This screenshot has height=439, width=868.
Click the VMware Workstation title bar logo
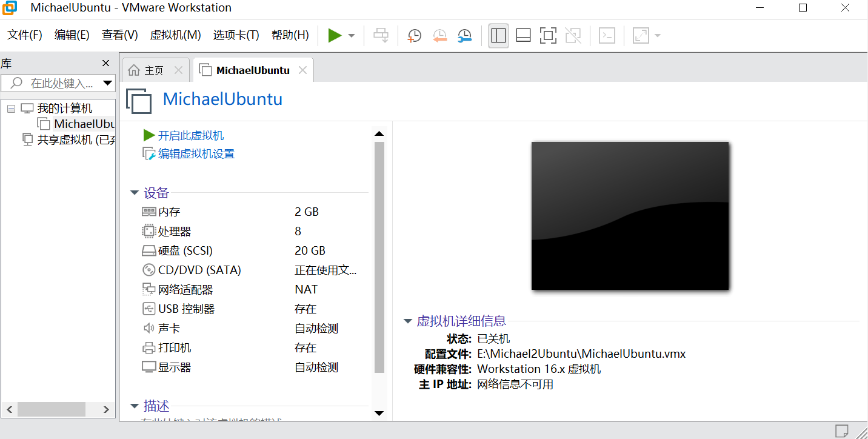pos(10,8)
